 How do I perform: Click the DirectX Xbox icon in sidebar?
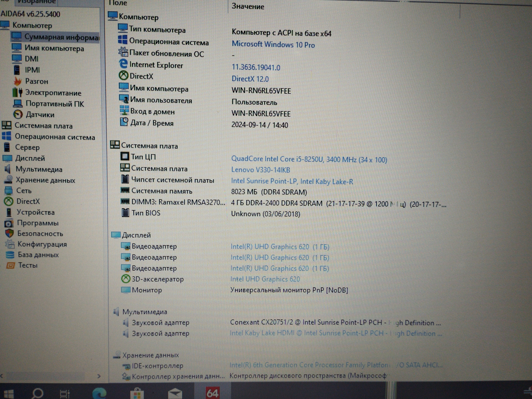[8, 201]
